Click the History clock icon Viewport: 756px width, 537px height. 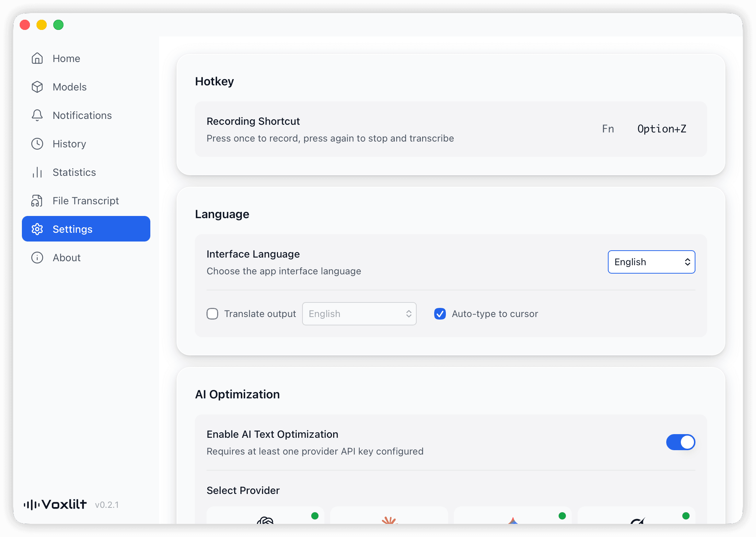tap(37, 144)
